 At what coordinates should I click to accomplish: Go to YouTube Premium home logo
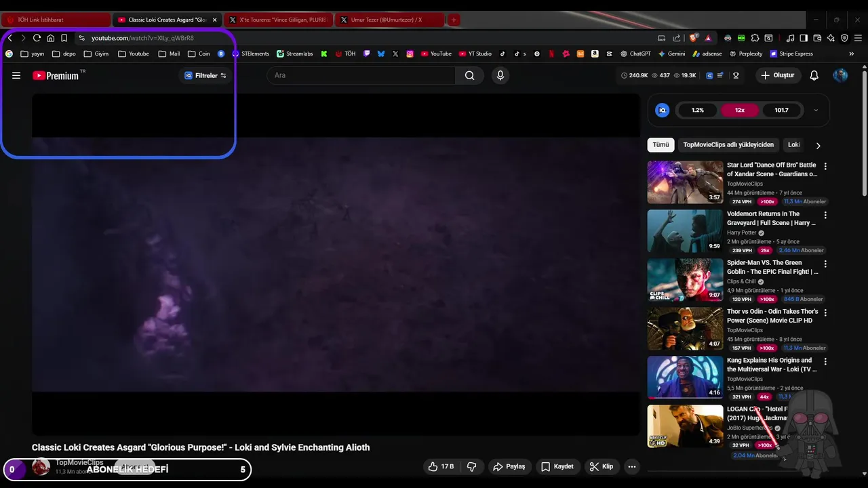(56, 75)
